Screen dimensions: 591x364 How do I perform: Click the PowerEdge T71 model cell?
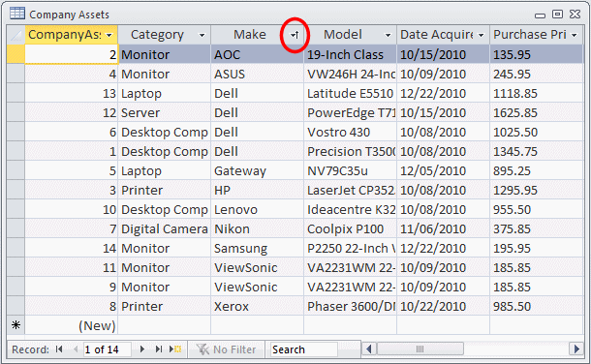(x=350, y=112)
